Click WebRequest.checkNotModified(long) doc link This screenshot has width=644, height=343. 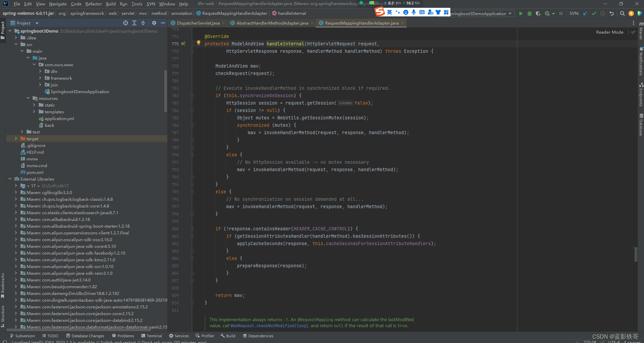click(269, 326)
